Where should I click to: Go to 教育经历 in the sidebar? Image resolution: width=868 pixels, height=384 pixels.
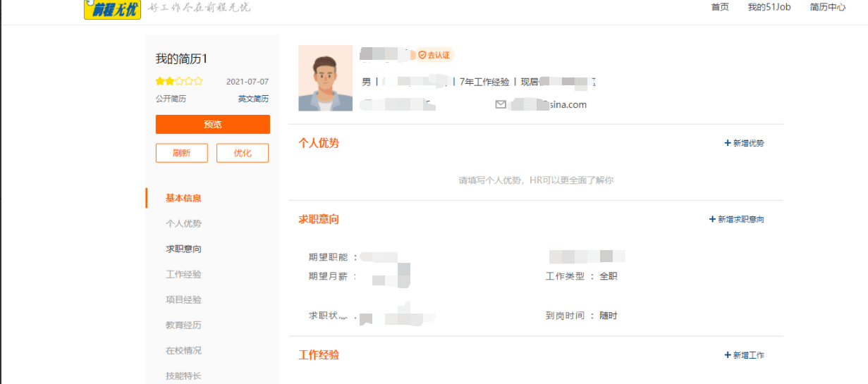tap(183, 325)
